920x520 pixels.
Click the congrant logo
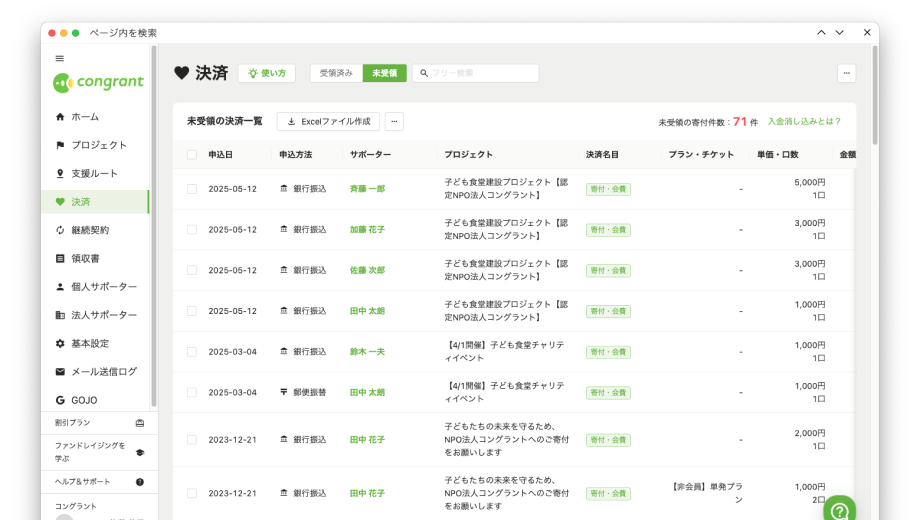pos(98,82)
